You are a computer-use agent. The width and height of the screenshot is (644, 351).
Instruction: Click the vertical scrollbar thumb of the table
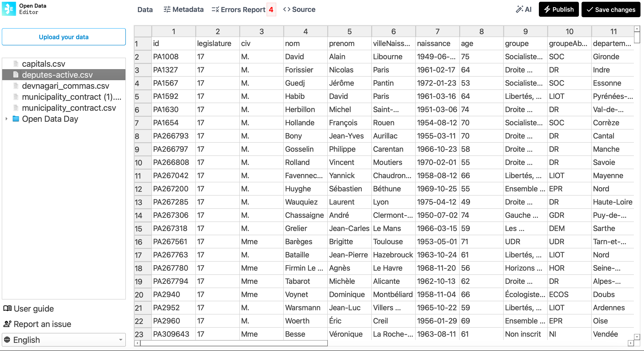[x=637, y=37]
